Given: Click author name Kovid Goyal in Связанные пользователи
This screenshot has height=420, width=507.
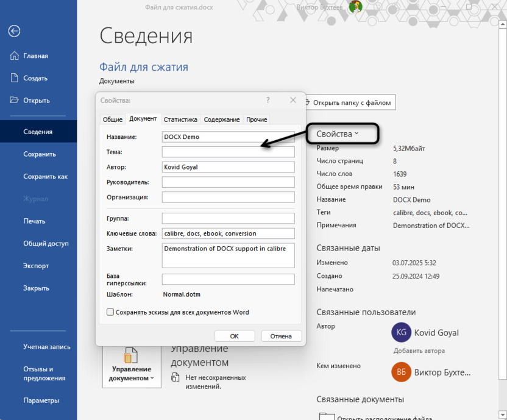Looking at the screenshot, I should (x=436, y=333).
